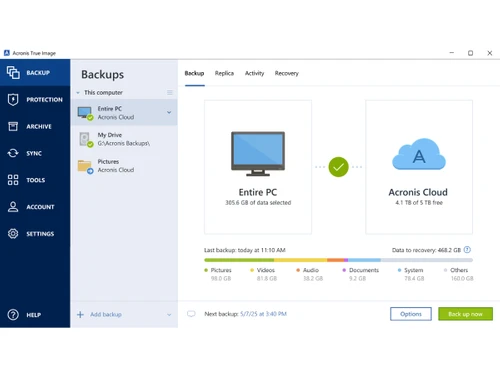Open the Settings gear icon

pyautogui.click(x=13, y=234)
